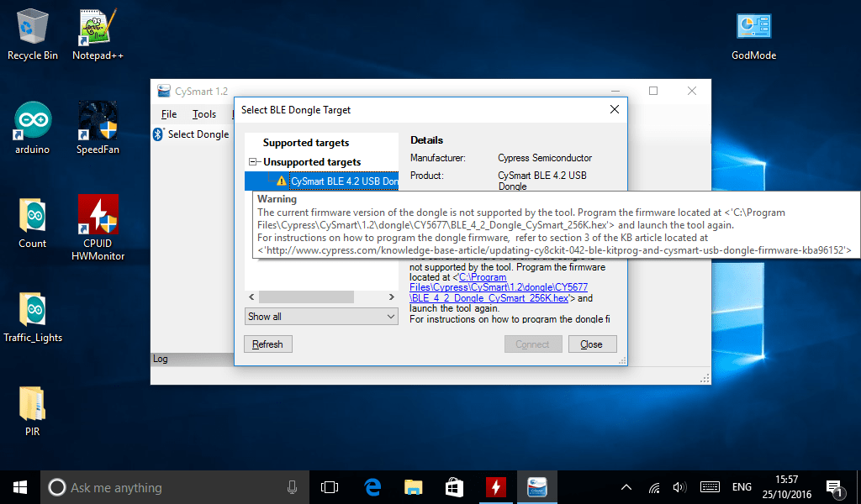
Task: Show hidden system tray icons
Action: tap(626, 487)
